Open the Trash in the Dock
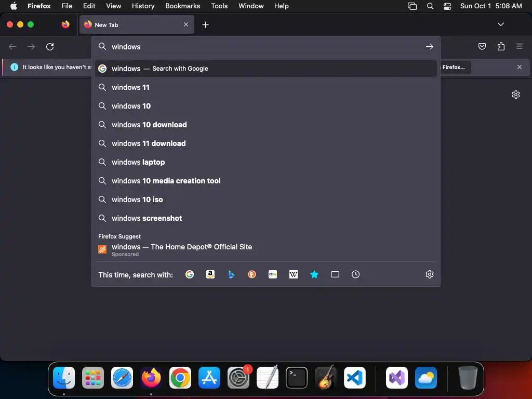 468,377
